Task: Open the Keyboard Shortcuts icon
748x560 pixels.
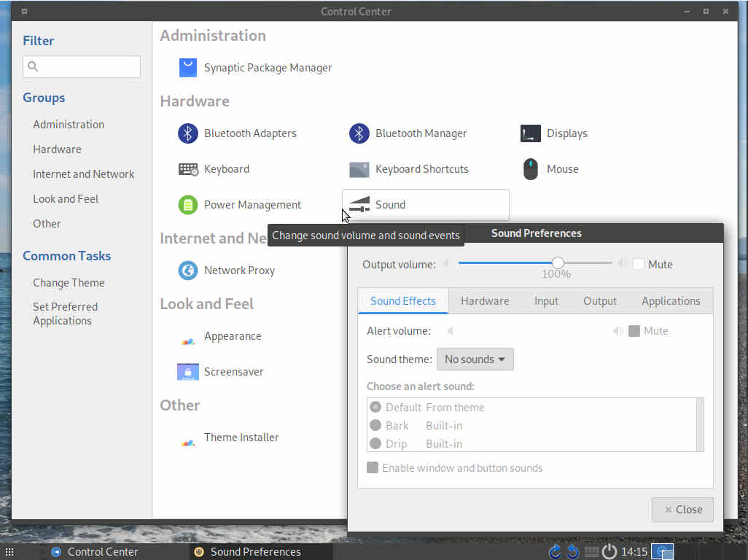Action: pyautogui.click(x=359, y=169)
